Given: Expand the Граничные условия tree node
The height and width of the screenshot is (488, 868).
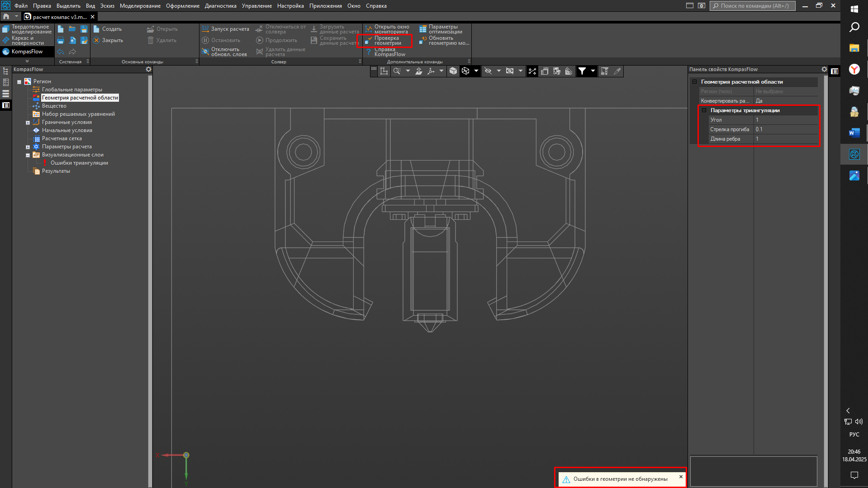Looking at the screenshot, I should click(x=28, y=123).
